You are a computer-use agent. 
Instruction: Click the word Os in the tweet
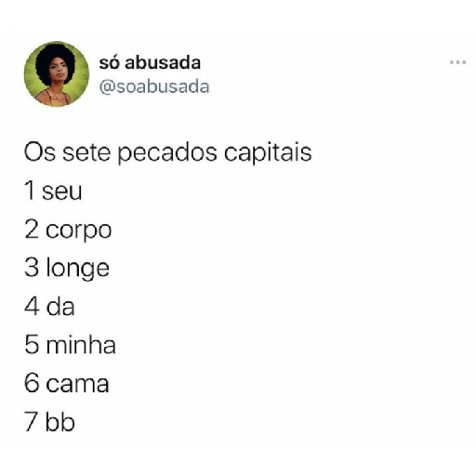40,152
